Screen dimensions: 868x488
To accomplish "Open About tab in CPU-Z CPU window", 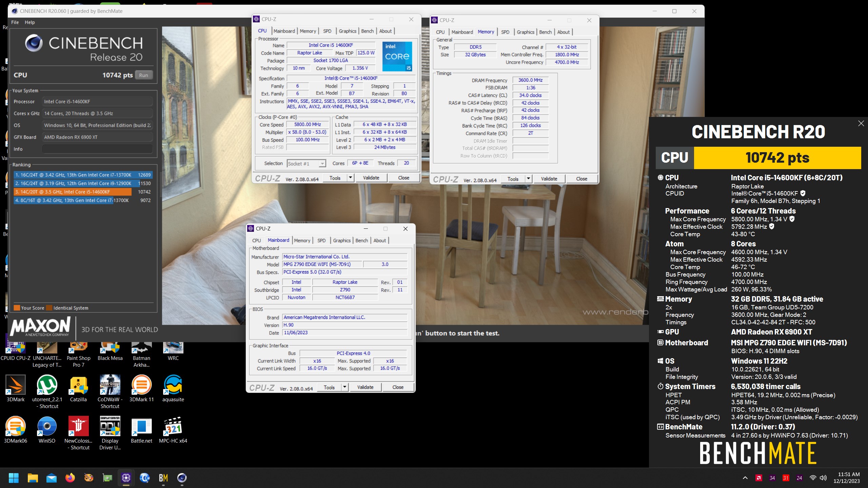I will coord(385,31).
